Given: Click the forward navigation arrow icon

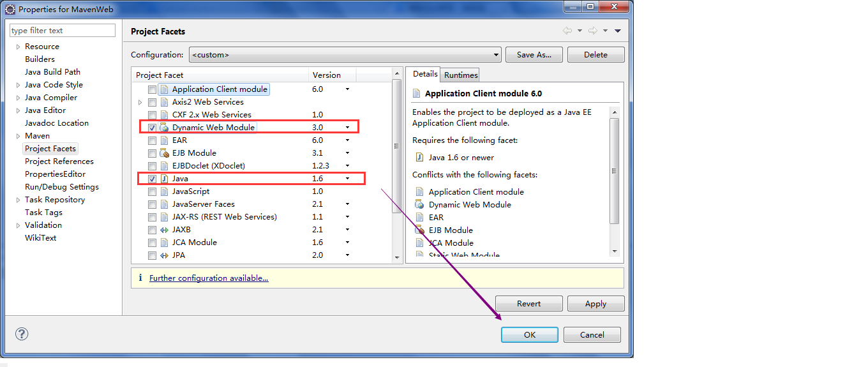Looking at the screenshot, I should (593, 31).
